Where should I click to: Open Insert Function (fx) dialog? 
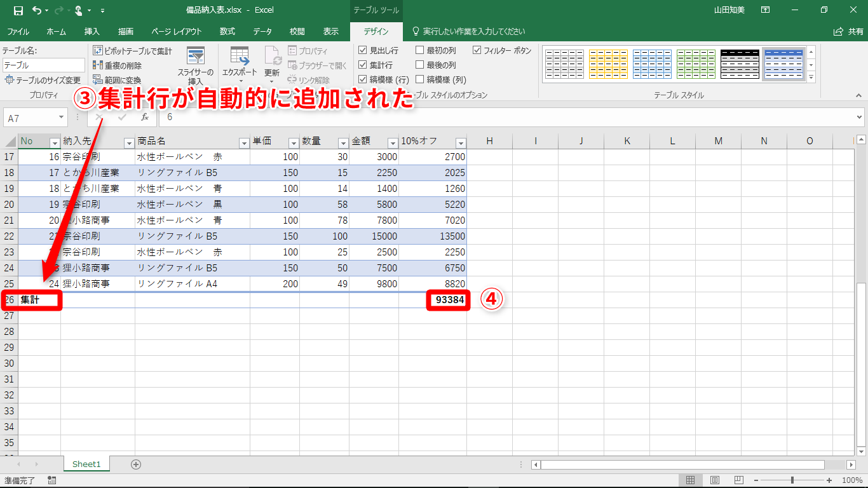tap(145, 117)
